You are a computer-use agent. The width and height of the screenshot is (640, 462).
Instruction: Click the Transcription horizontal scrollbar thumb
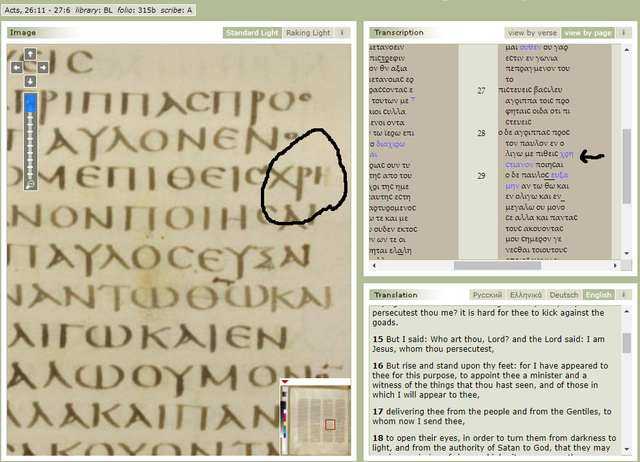tap(497, 265)
